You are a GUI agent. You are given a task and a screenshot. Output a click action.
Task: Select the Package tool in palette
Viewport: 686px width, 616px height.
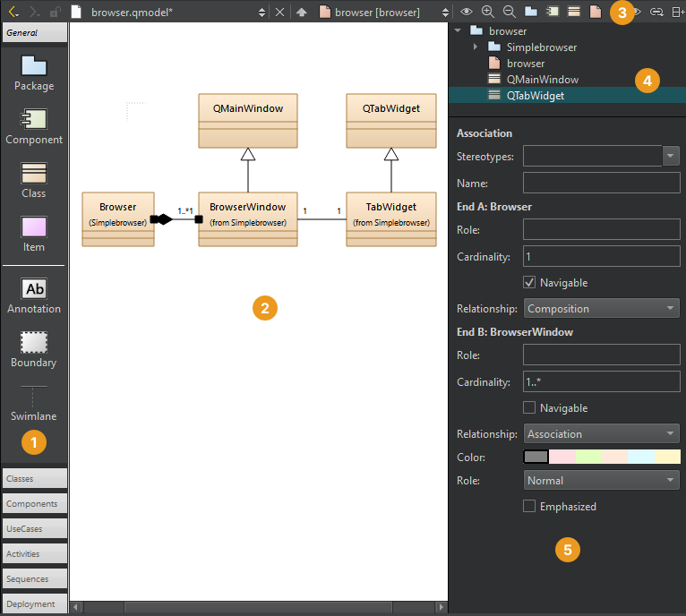tap(34, 72)
